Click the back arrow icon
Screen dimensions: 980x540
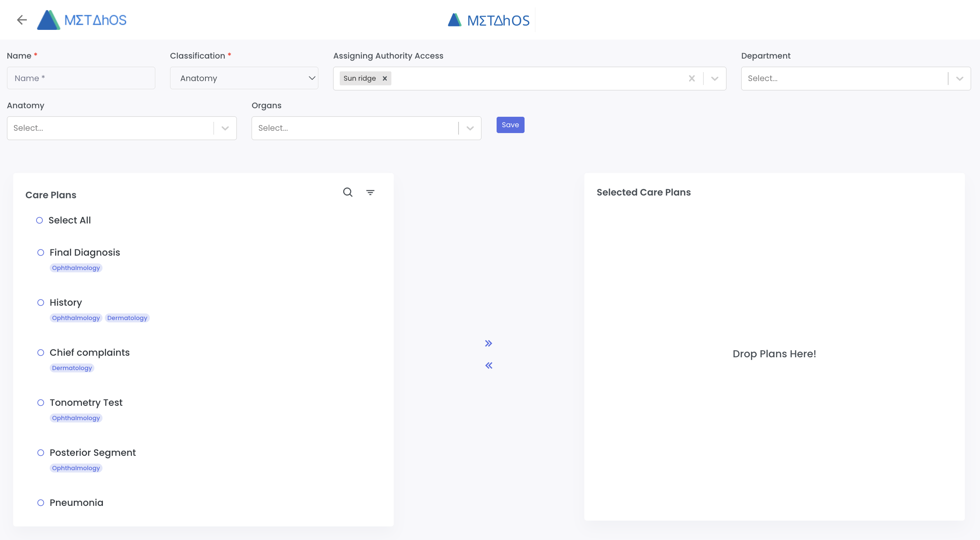click(x=22, y=20)
